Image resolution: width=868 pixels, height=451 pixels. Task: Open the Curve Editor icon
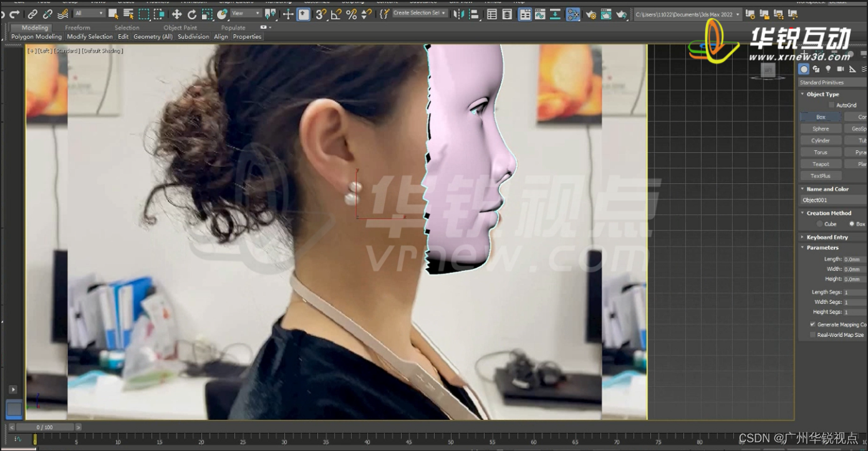pos(540,14)
